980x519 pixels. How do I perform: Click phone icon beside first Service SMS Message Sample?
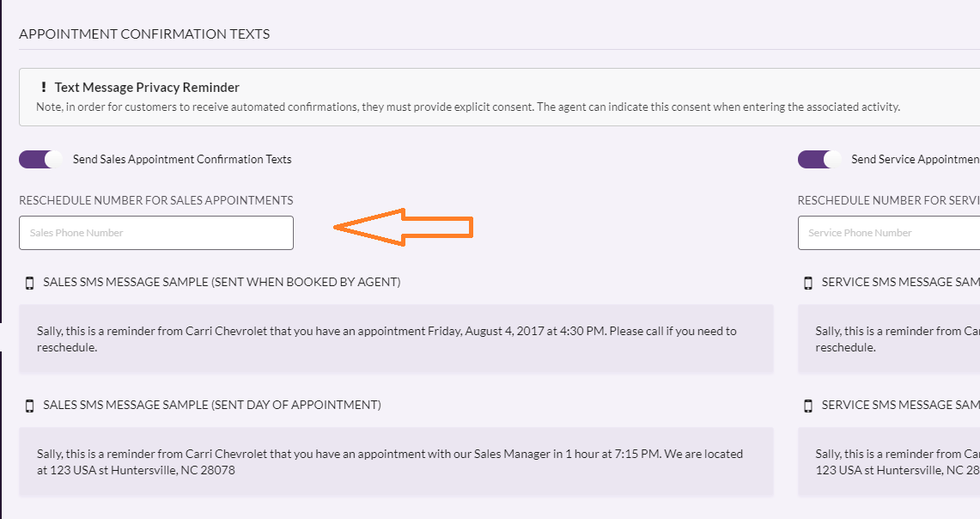point(808,283)
